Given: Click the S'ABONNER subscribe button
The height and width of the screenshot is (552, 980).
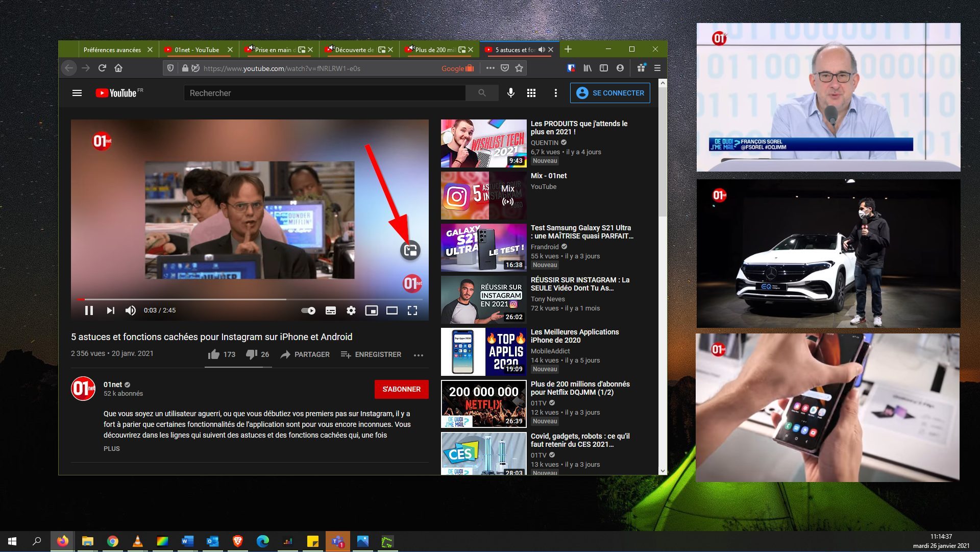Looking at the screenshot, I should coord(402,389).
